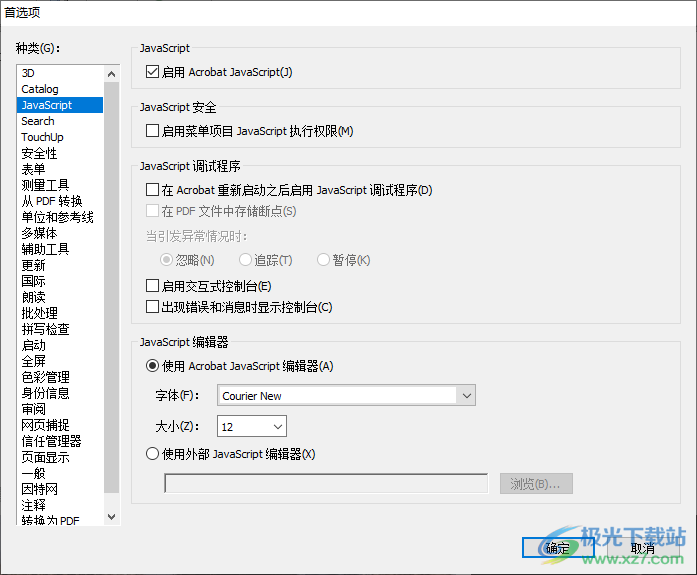Viewport: 697px width, 575px height.
Task: Select TouchUp in the category list
Action: point(42,137)
